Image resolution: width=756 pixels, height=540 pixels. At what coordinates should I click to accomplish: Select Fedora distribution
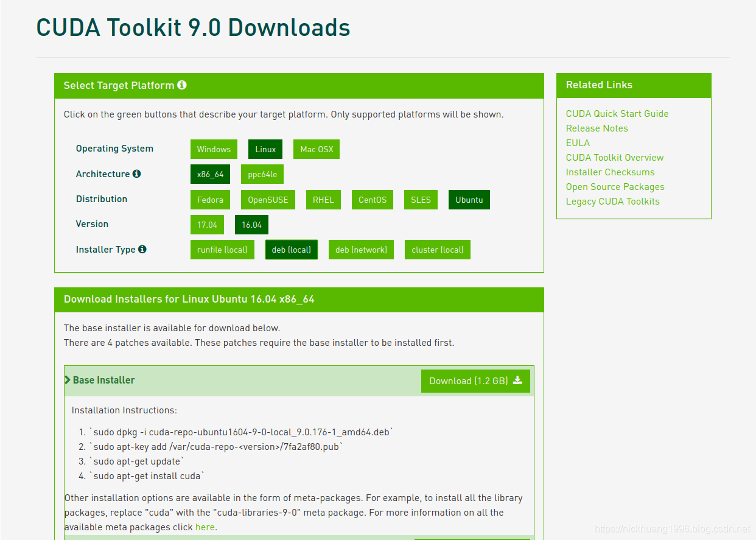pos(210,200)
